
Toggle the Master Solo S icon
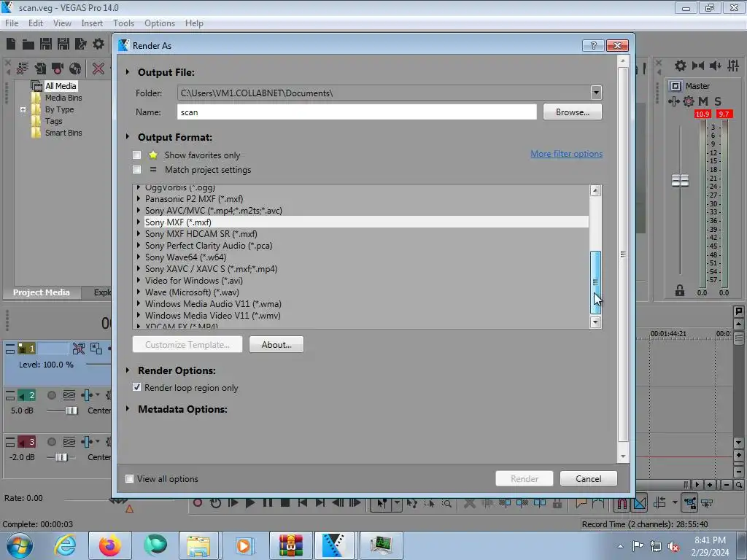coord(718,101)
